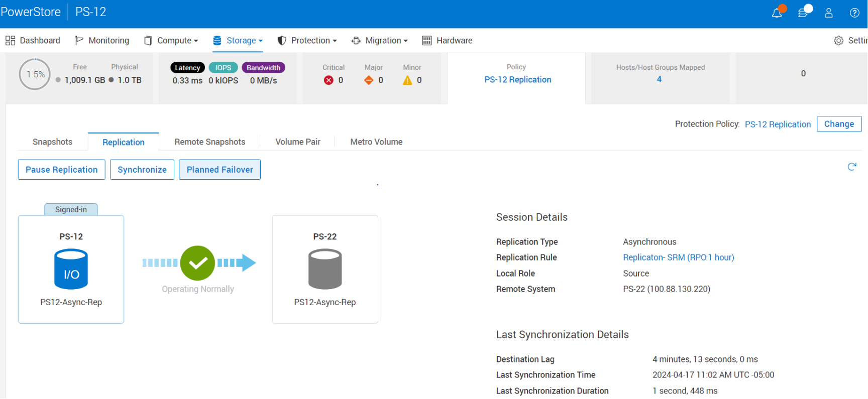Expand the Compute dropdown menu
The width and height of the screenshot is (868, 399).
click(178, 41)
